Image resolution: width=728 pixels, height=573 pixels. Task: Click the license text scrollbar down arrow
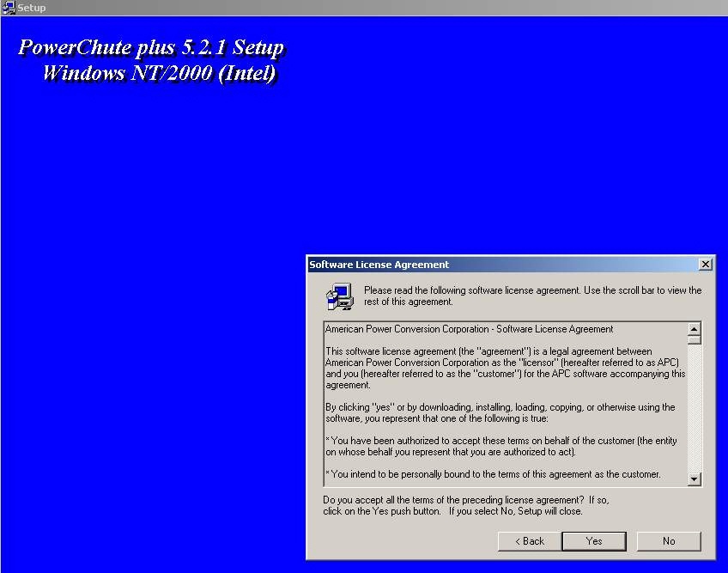click(695, 479)
